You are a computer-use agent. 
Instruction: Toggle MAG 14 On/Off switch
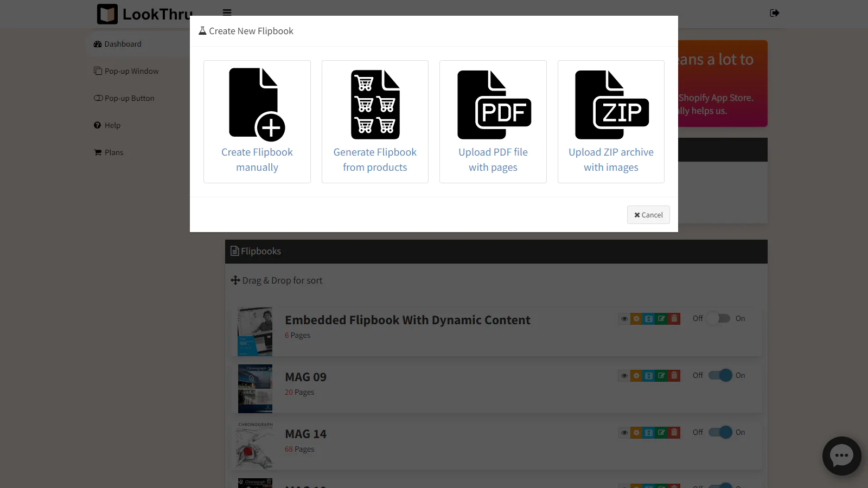720,432
